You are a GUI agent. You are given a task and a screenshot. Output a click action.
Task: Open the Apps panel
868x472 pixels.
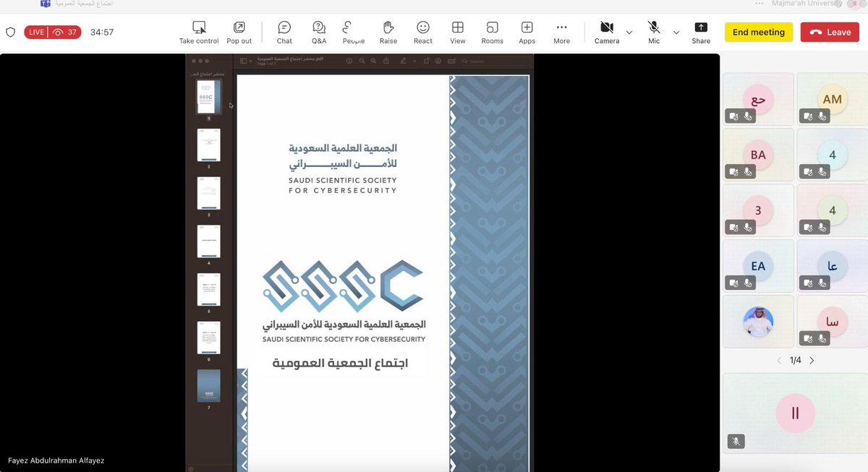(x=527, y=33)
